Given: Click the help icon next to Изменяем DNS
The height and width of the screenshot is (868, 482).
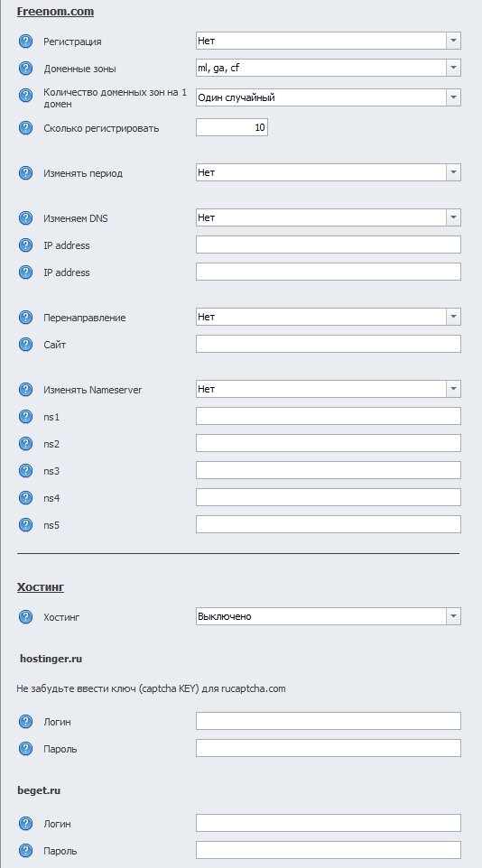Looking at the screenshot, I should pyautogui.click(x=25, y=218).
